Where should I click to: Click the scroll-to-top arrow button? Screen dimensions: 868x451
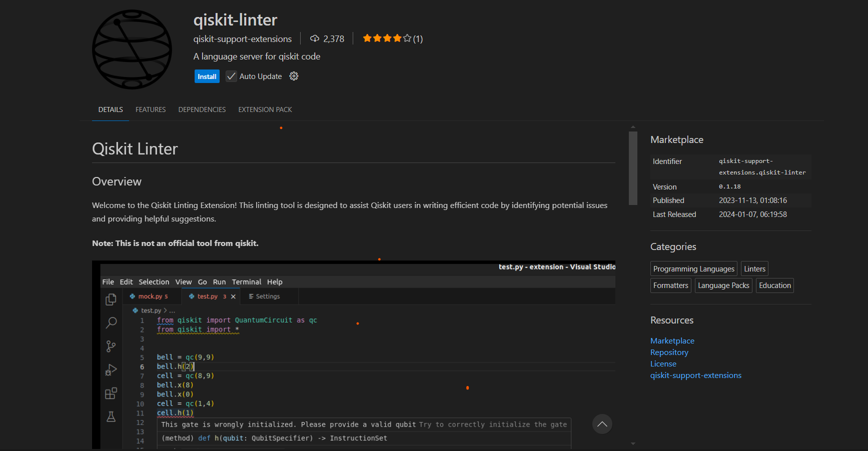click(602, 424)
